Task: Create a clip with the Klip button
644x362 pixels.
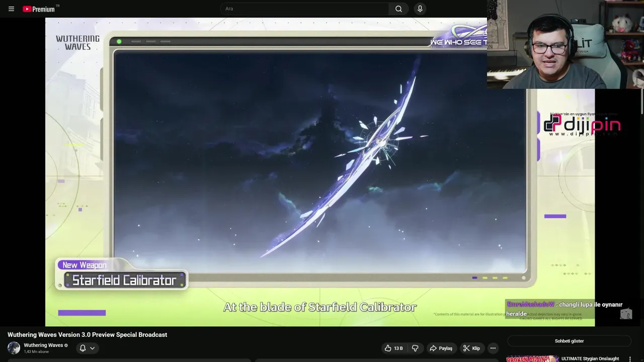Action: tap(472, 348)
